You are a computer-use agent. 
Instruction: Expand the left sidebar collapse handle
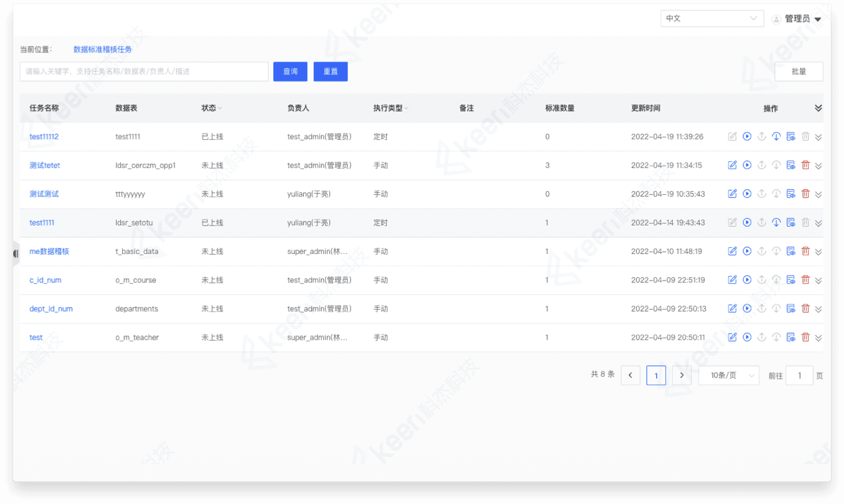(16, 253)
